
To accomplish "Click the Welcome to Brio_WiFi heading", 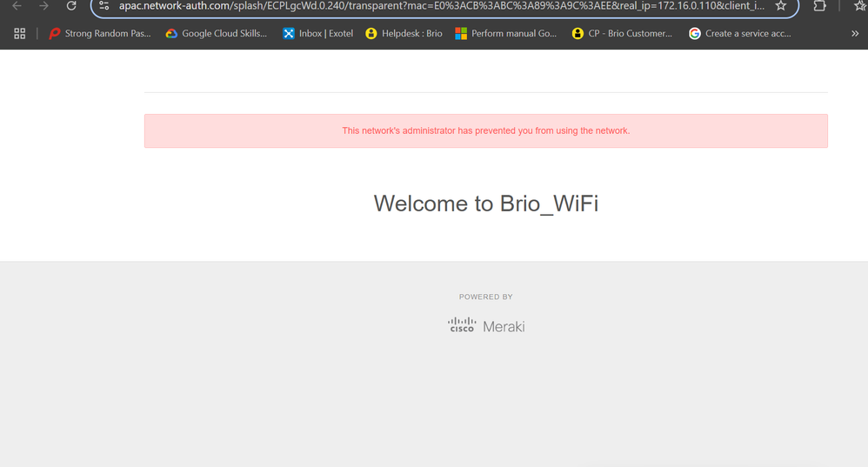I will tap(485, 203).
